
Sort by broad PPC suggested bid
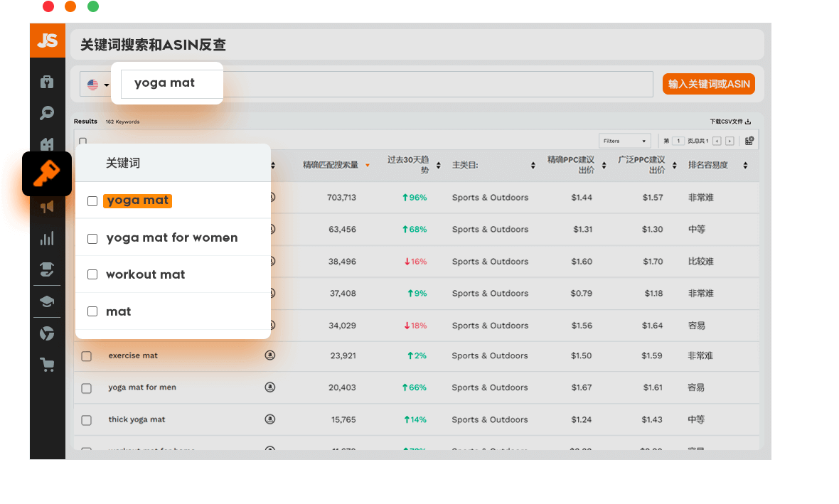[x=674, y=166]
